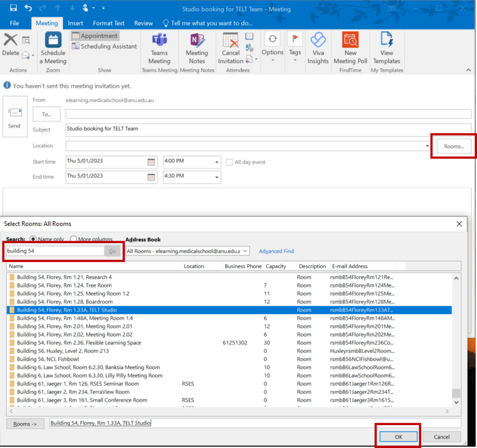The height and width of the screenshot is (448, 477).
Task: Switch to the Insert tab
Action: click(x=75, y=23)
